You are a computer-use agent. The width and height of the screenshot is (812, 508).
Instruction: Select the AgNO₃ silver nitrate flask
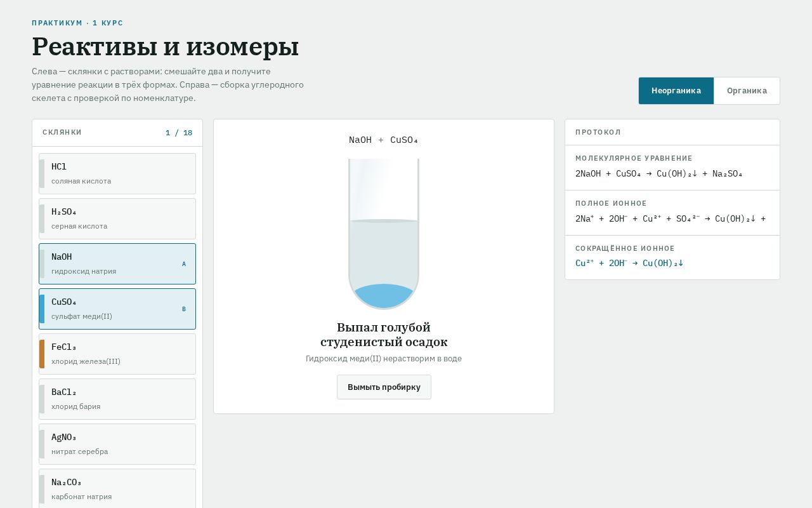[x=117, y=444]
